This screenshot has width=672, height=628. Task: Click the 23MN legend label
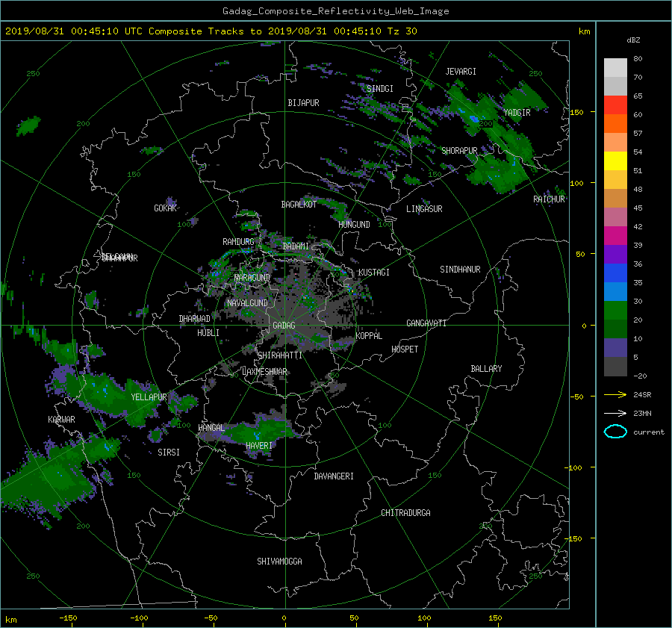pyautogui.click(x=642, y=413)
